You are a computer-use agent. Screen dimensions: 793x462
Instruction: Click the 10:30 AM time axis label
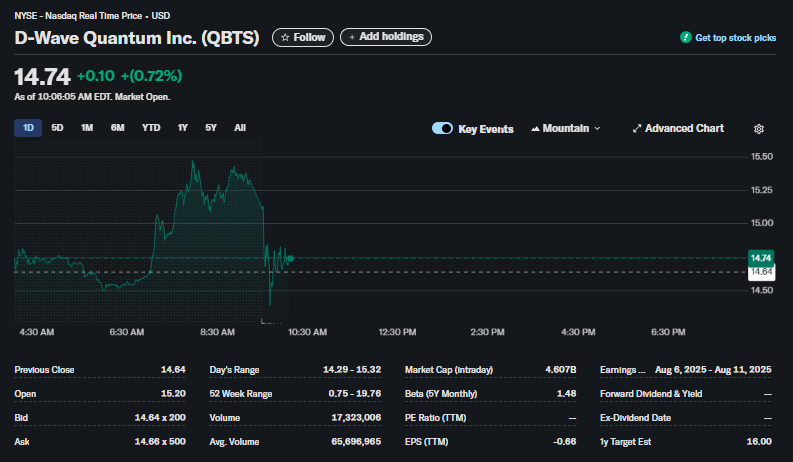pyautogui.click(x=307, y=333)
